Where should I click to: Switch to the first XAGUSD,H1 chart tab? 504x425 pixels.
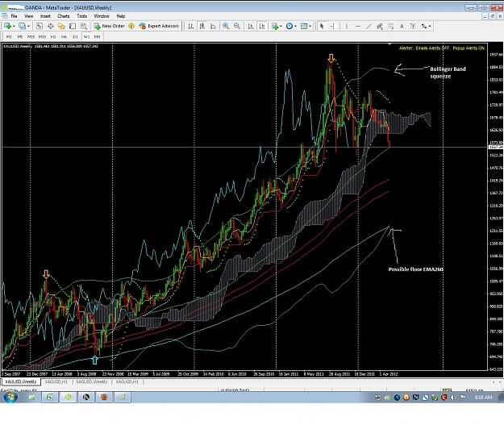(x=56, y=382)
